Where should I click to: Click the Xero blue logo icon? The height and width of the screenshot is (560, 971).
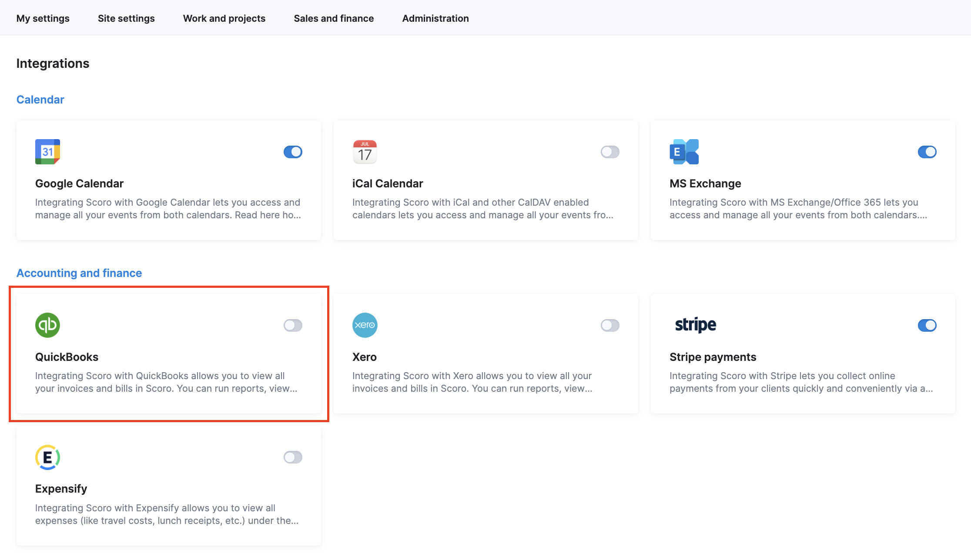365,325
